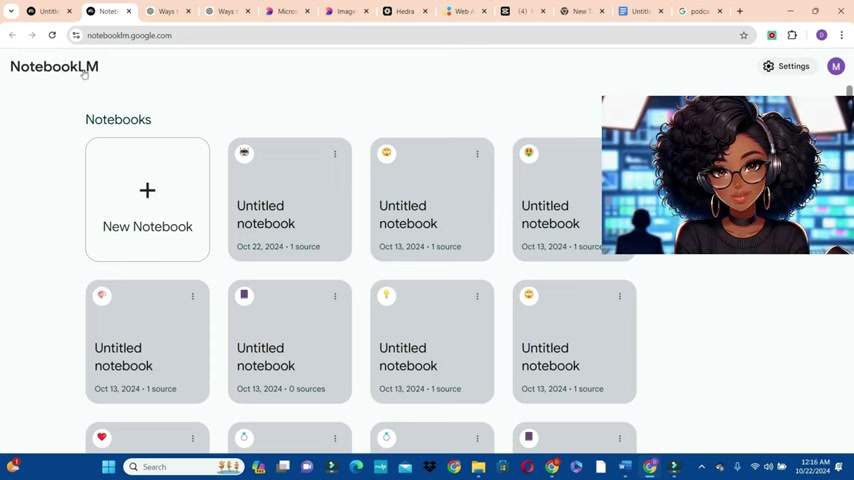Open the notebook with 0 sources
Image resolution: width=854 pixels, height=480 pixels.
[290, 342]
